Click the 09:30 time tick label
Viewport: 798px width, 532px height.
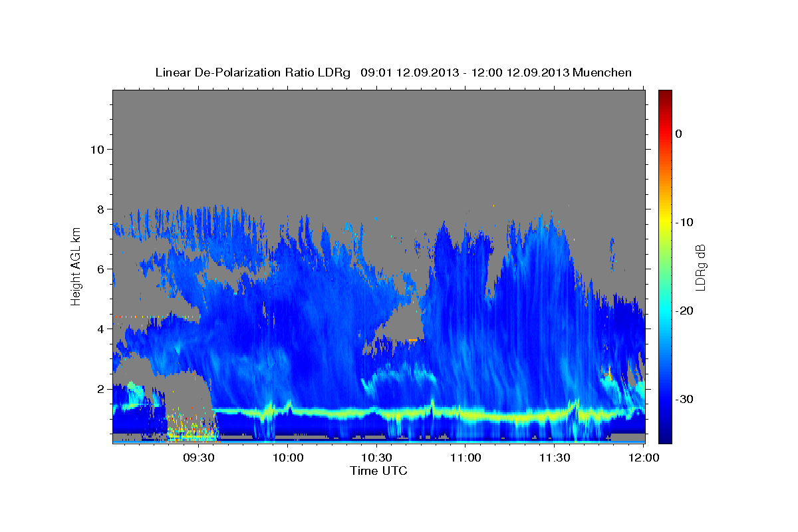pyautogui.click(x=199, y=458)
